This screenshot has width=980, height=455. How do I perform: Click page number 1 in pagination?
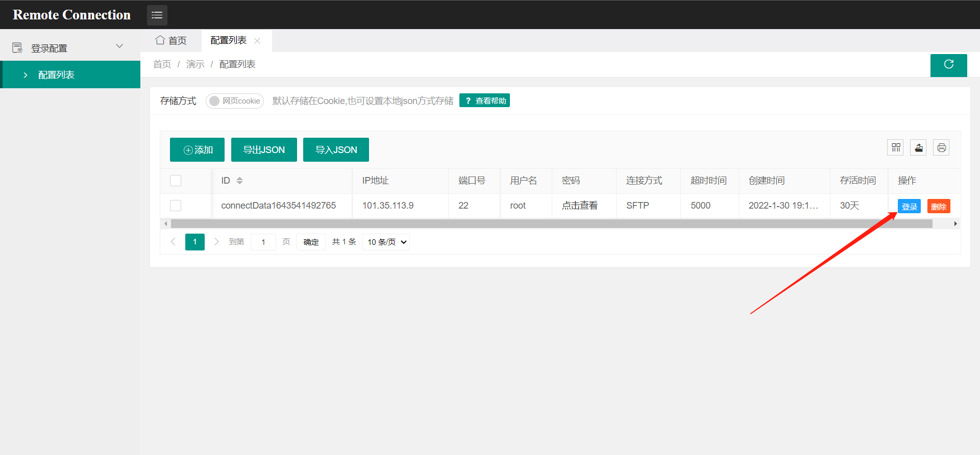click(195, 242)
